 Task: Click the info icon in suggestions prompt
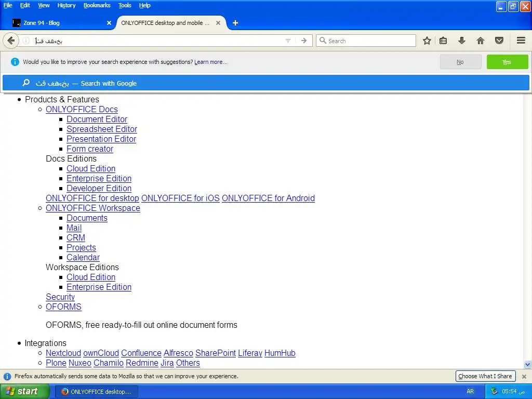pos(15,62)
